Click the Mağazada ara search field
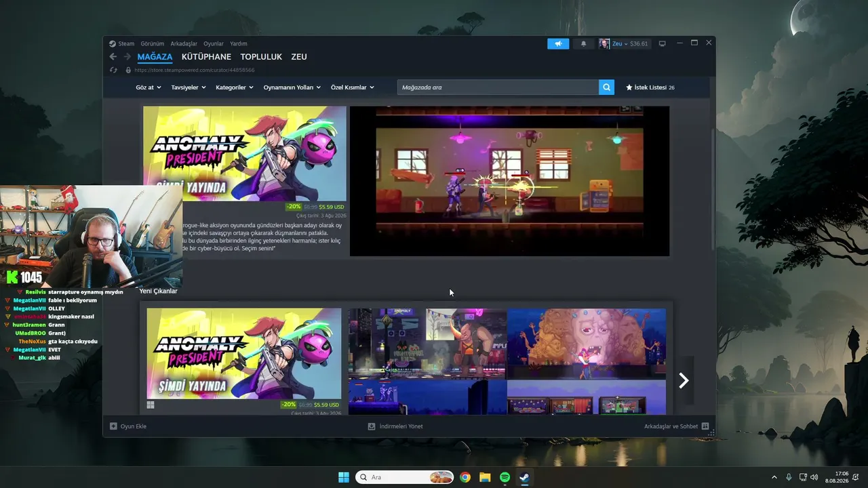The width and height of the screenshot is (868, 488). point(498,87)
